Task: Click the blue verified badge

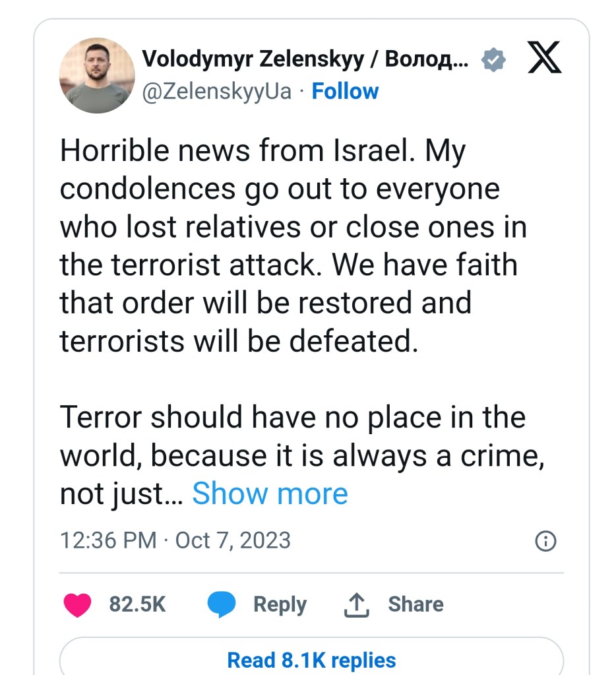Action: (x=493, y=61)
